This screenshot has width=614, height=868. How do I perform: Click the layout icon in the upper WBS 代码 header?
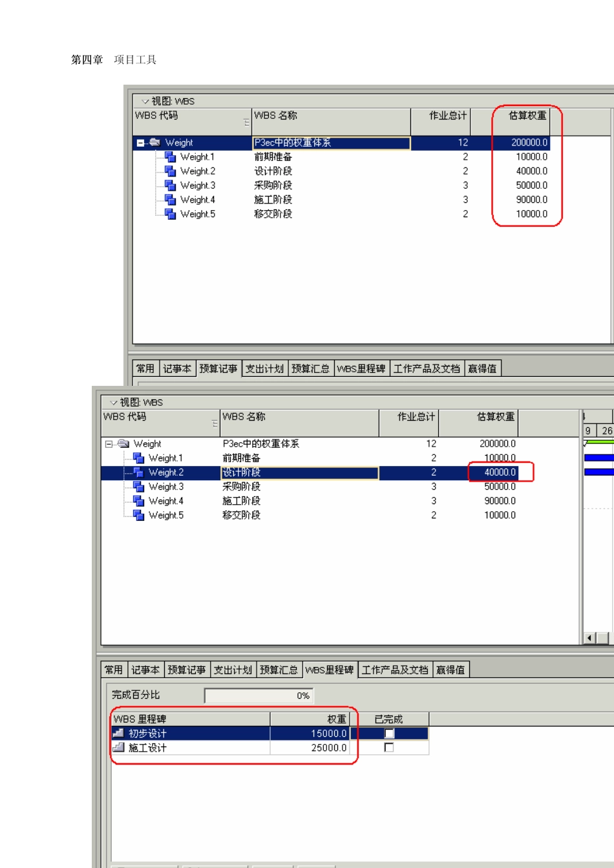(246, 122)
